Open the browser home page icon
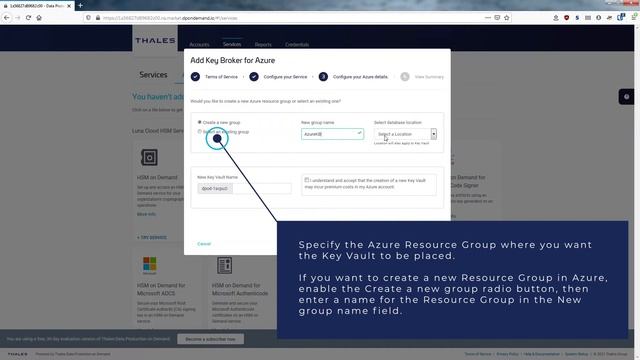 tap(39, 18)
